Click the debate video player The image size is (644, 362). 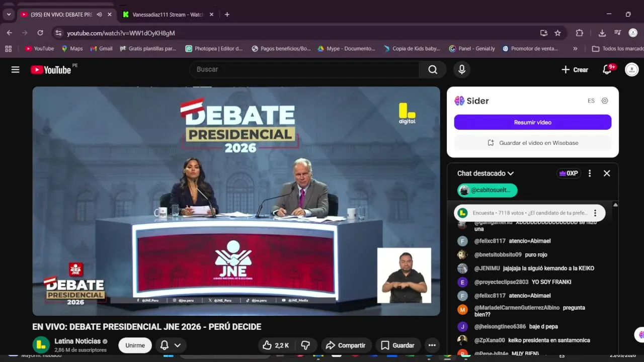(x=236, y=201)
